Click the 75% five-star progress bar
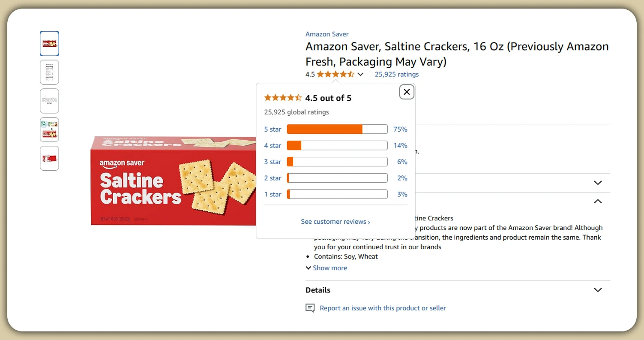 pos(337,129)
